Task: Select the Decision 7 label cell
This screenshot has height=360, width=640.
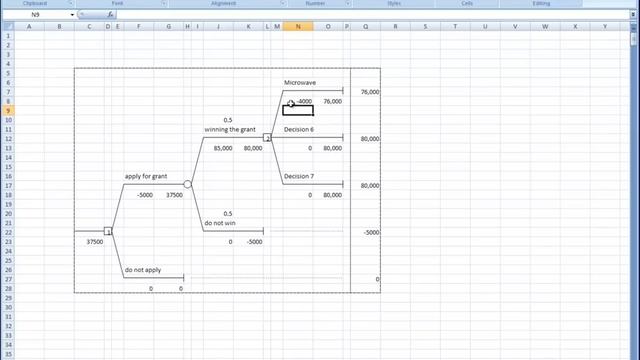Action: point(299,176)
